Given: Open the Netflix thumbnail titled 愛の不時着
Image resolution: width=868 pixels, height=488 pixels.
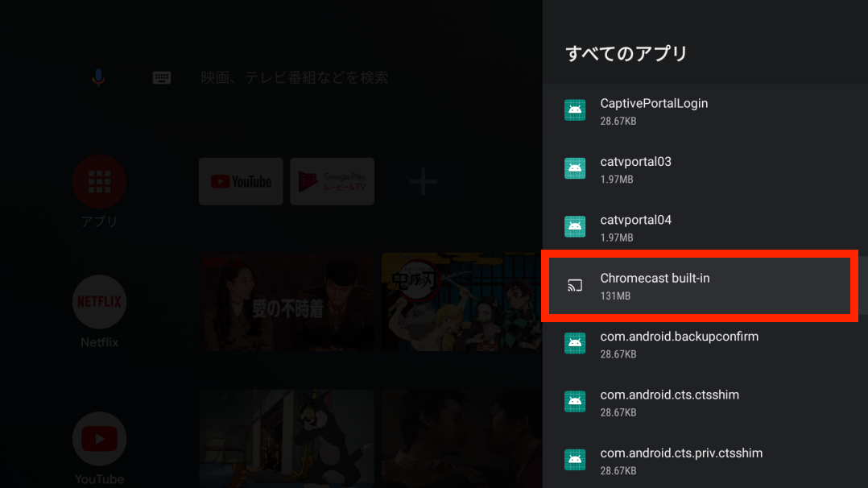Looking at the screenshot, I should pos(287,303).
